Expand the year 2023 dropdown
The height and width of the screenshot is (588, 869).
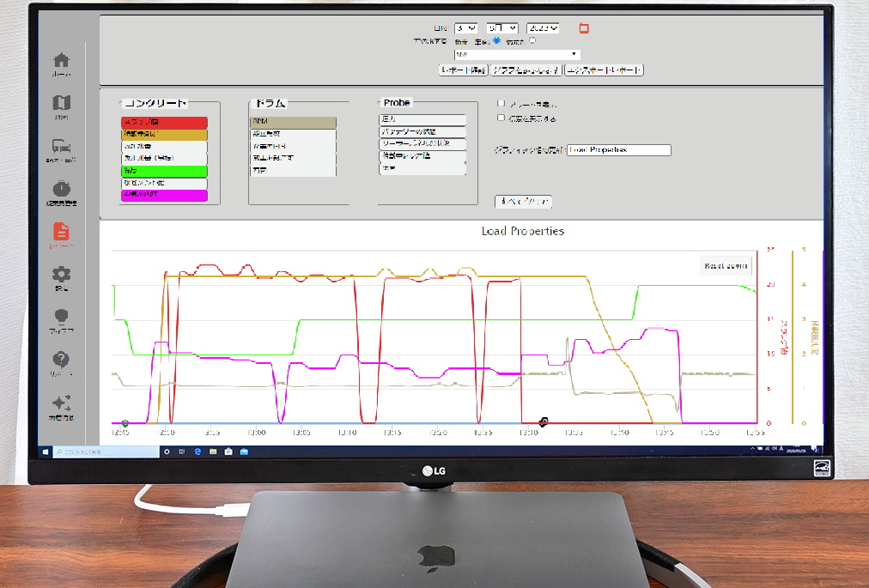[x=543, y=28]
